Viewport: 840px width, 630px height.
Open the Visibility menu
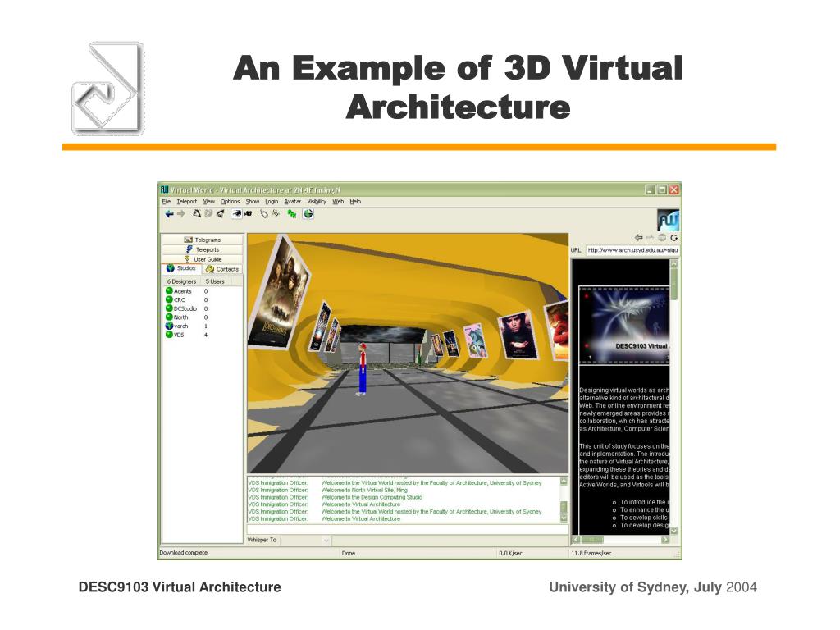click(x=317, y=202)
